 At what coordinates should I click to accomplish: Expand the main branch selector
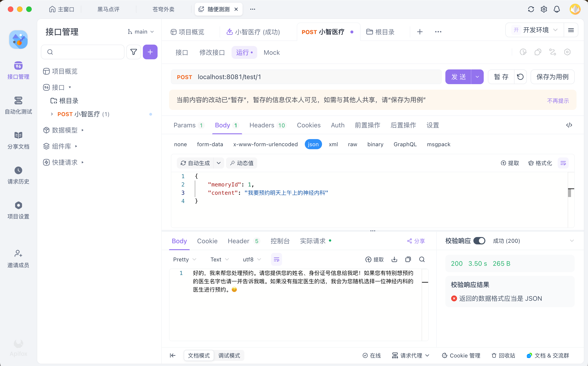(141, 32)
